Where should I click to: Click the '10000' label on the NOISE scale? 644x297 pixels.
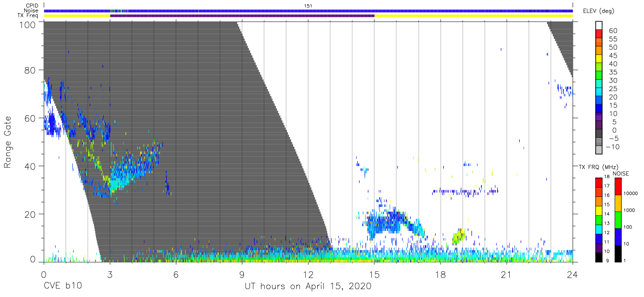[x=631, y=194]
